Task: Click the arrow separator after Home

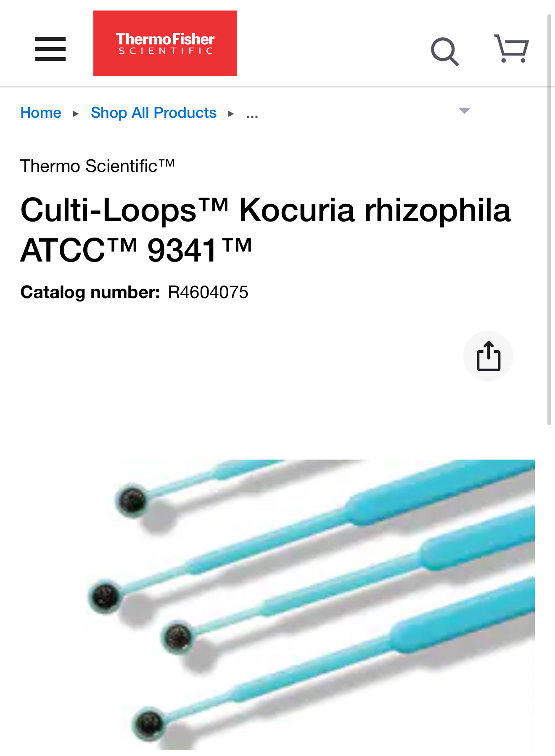Action: point(76,114)
